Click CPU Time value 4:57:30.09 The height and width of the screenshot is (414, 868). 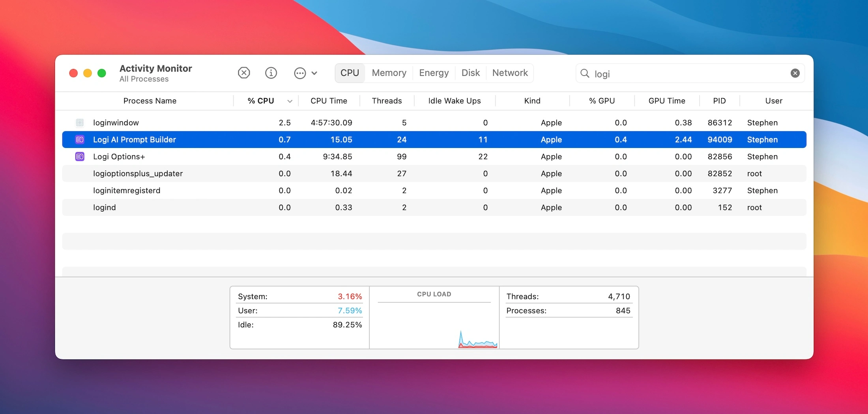click(331, 123)
